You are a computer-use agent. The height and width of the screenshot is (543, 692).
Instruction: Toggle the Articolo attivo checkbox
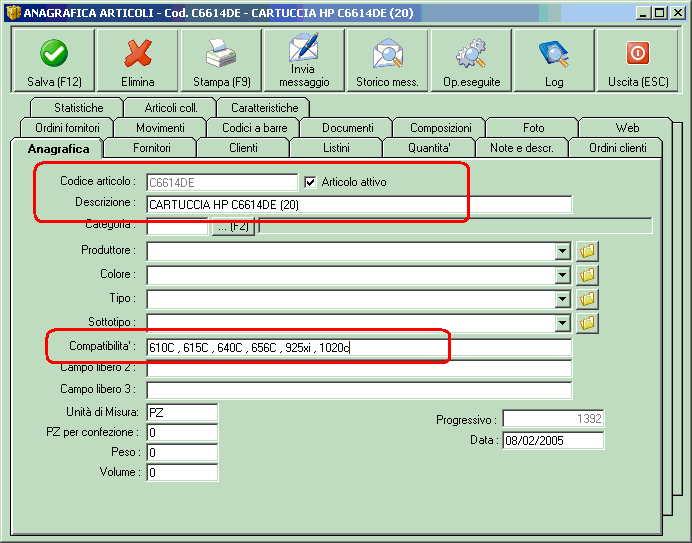click(310, 182)
